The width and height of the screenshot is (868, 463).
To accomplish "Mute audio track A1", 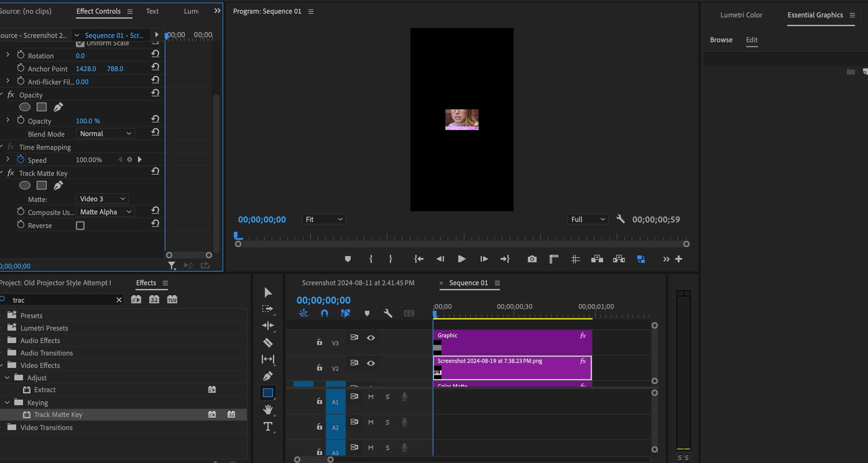I will point(371,397).
